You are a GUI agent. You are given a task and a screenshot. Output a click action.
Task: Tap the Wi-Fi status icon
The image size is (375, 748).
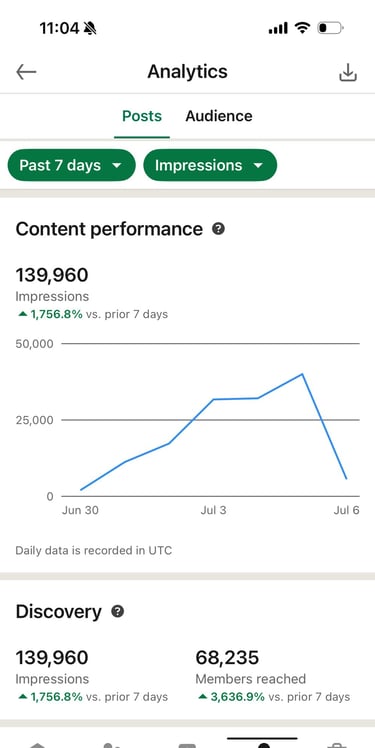coord(302,28)
